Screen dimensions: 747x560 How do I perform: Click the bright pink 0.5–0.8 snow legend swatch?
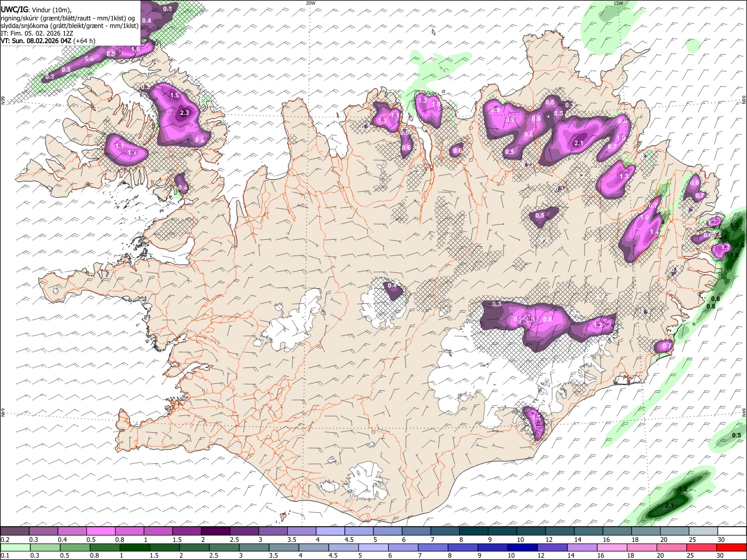click(x=100, y=531)
